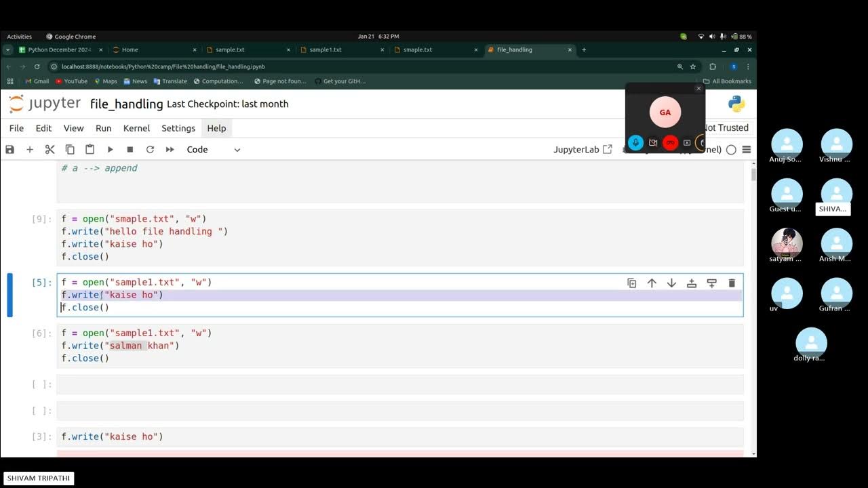This screenshot has width=868, height=488.
Task: Open the Gmail bookmark
Action: coord(37,81)
